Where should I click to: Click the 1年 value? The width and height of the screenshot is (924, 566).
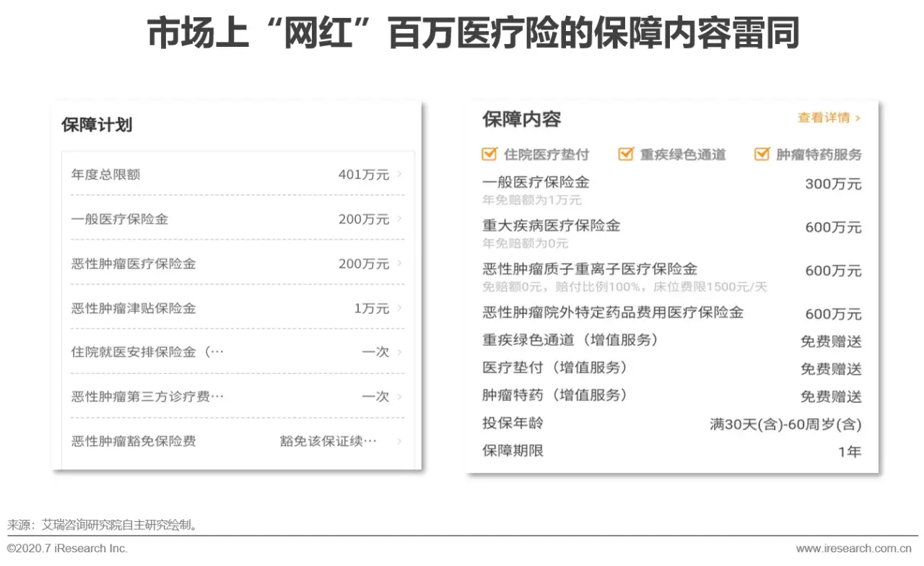tap(850, 452)
